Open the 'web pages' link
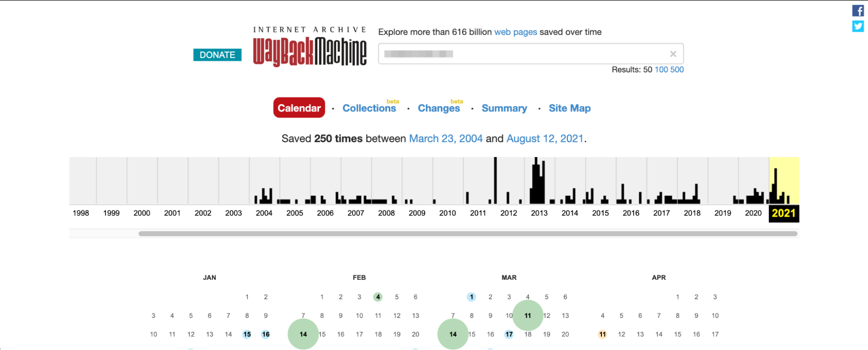Image resolution: width=868 pixels, height=350 pixels. [515, 32]
